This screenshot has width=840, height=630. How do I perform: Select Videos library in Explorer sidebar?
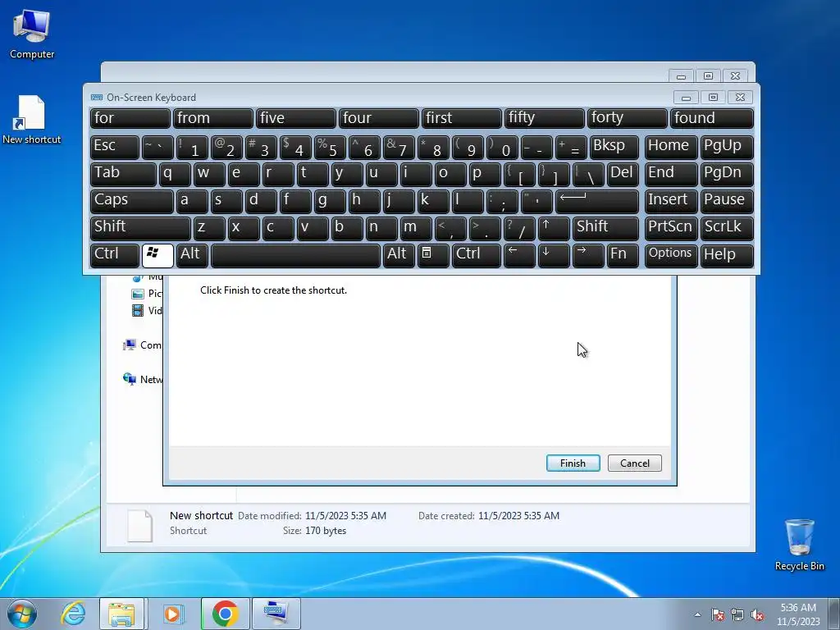tap(146, 311)
